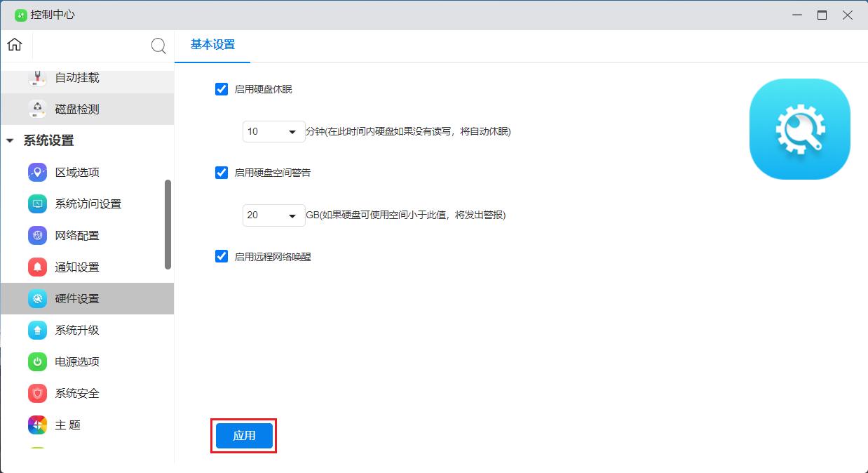The width and height of the screenshot is (868, 473).
Task: Toggle 启用硬盘空间警告 checkbox
Action: pyautogui.click(x=222, y=173)
